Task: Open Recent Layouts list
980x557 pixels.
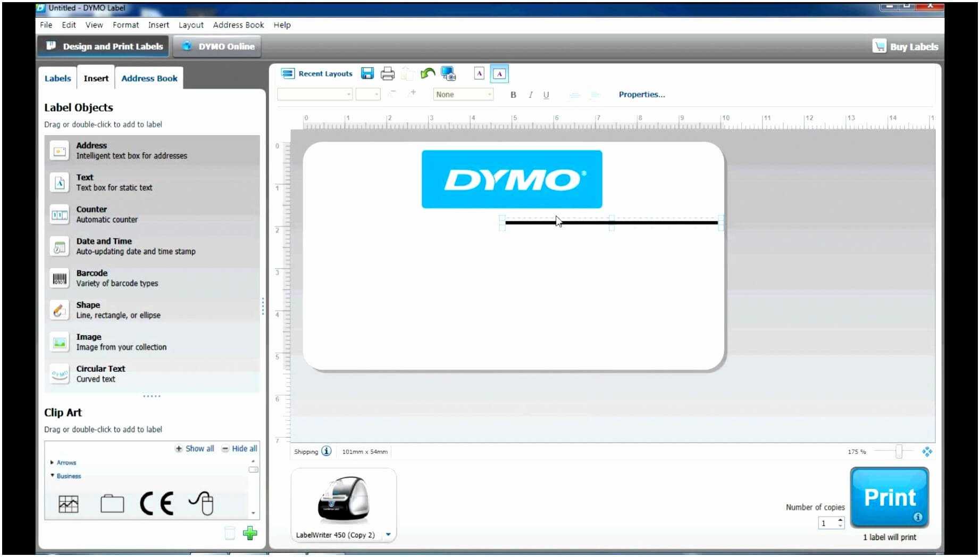Action: (x=317, y=73)
